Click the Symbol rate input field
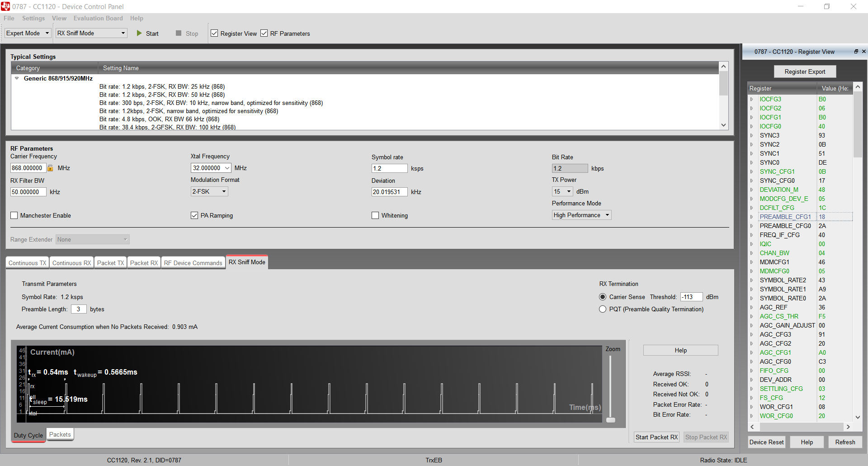Screen dimensions: 868x466 (389, 168)
